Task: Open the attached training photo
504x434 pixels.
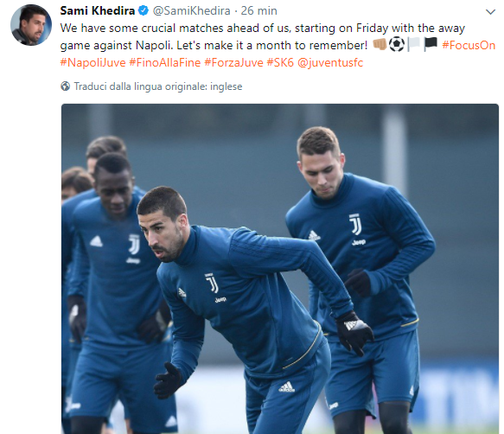Action: click(x=280, y=269)
